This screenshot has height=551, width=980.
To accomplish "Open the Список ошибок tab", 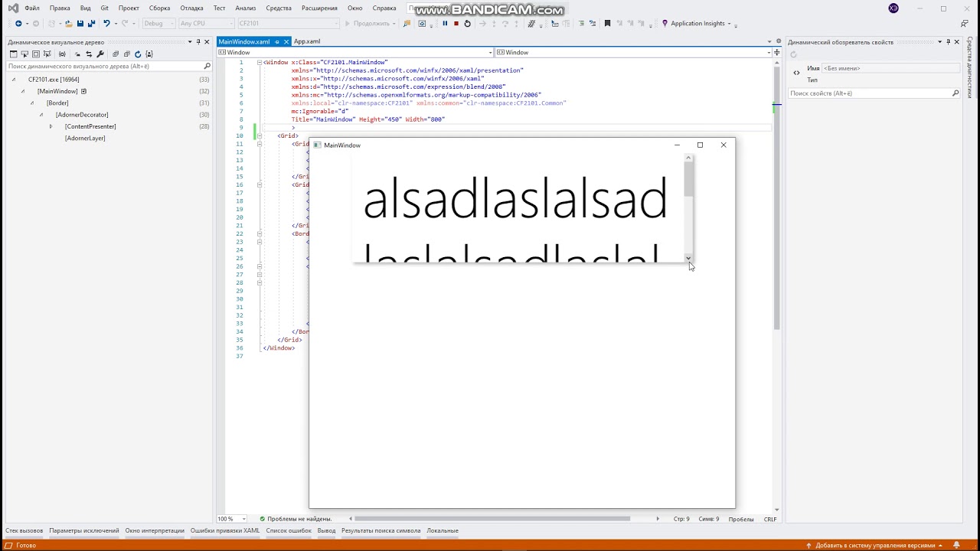I will [289, 530].
